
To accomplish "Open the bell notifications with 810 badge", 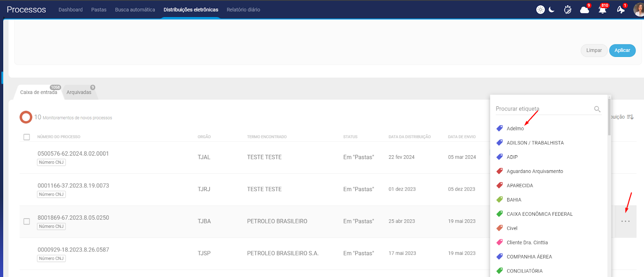I will click(602, 10).
